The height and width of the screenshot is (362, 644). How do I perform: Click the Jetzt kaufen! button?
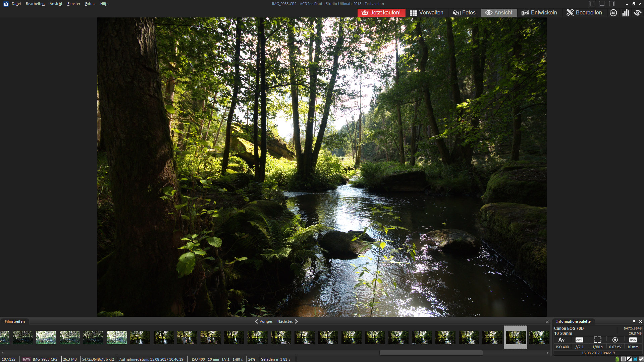pyautogui.click(x=381, y=13)
